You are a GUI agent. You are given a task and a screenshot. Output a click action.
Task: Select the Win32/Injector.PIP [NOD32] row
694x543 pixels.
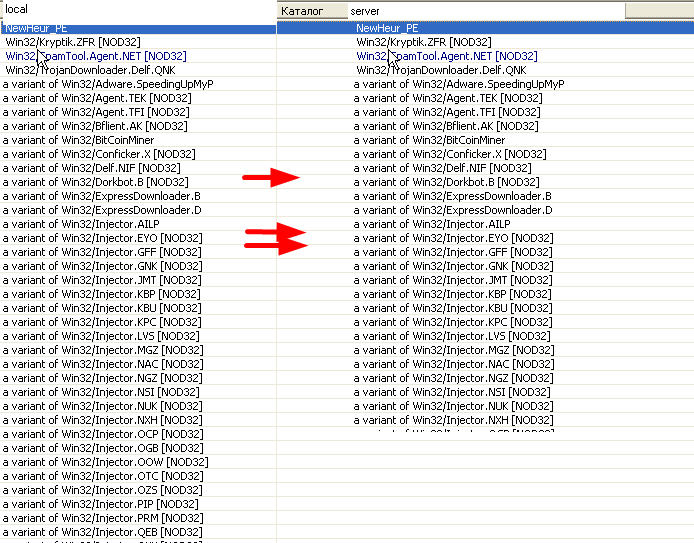click(100, 504)
